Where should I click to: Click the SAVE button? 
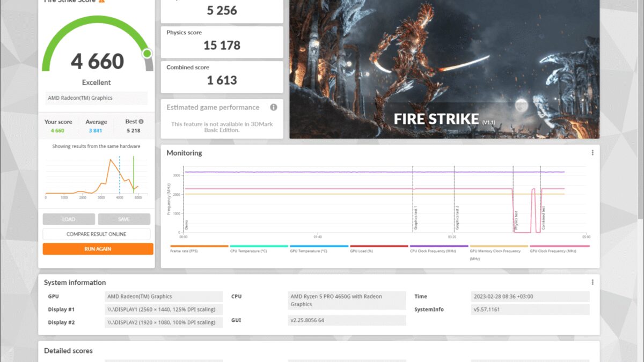(124, 219)
